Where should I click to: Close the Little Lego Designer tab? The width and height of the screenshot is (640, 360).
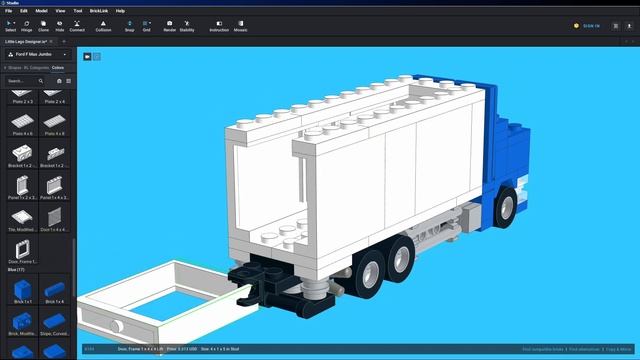click(x=51, y=42)
